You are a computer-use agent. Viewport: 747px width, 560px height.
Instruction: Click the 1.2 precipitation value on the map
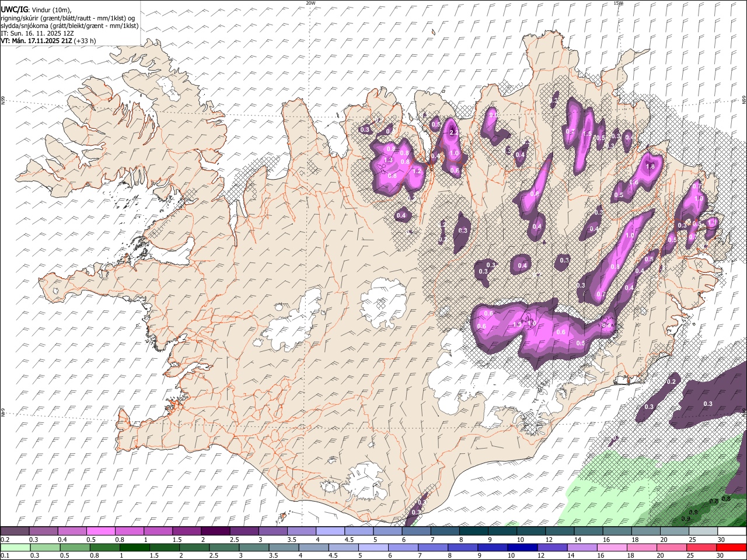pos(417,171)
